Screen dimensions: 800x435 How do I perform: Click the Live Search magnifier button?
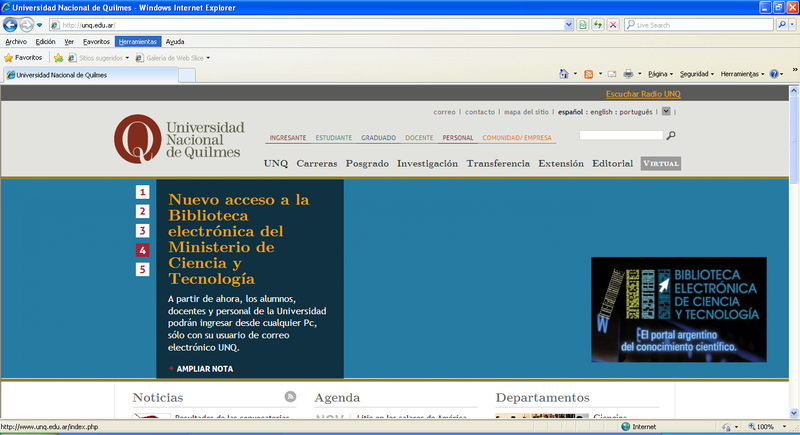pyautogui.click(x=782, y=24)
